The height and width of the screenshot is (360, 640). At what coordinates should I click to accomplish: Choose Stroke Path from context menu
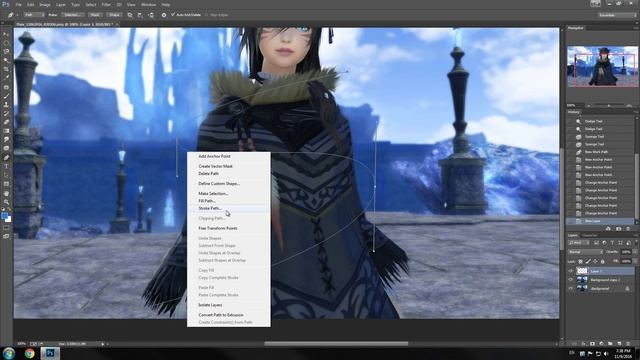[x=210, y=208]
